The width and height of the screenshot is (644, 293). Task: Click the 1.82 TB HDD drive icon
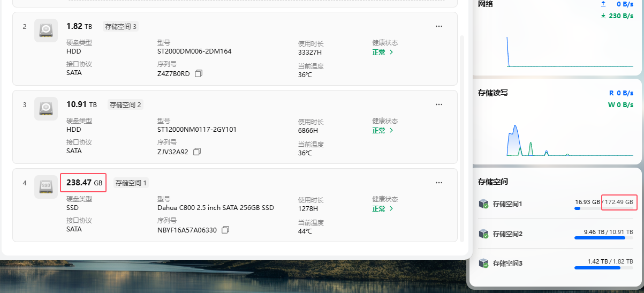click(x=46, y=31)
